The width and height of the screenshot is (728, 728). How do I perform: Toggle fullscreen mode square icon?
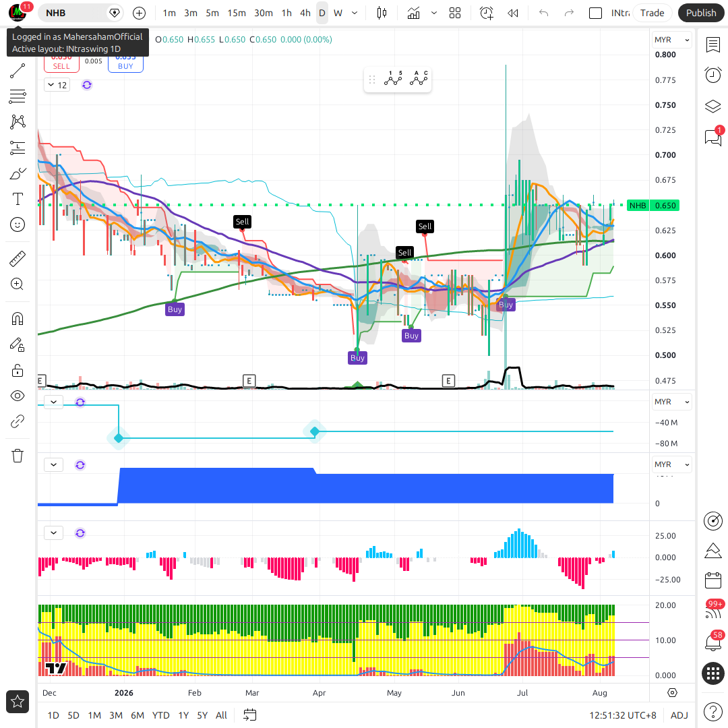coord(595,13)
